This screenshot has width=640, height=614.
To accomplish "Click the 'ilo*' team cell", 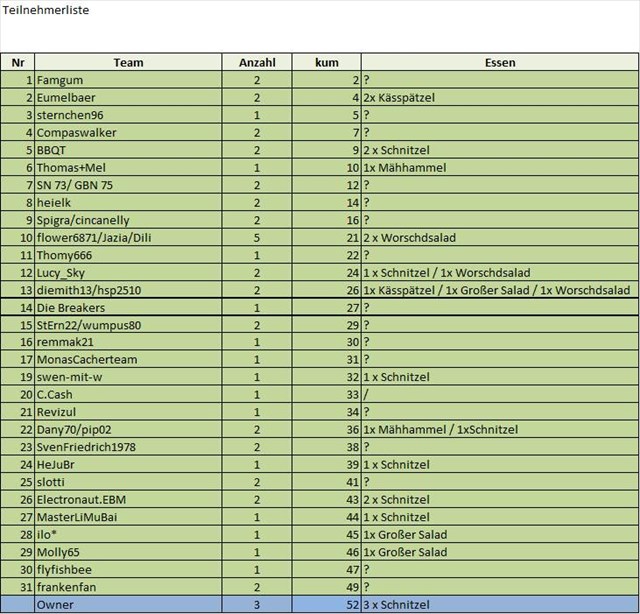I will [128, 535].
